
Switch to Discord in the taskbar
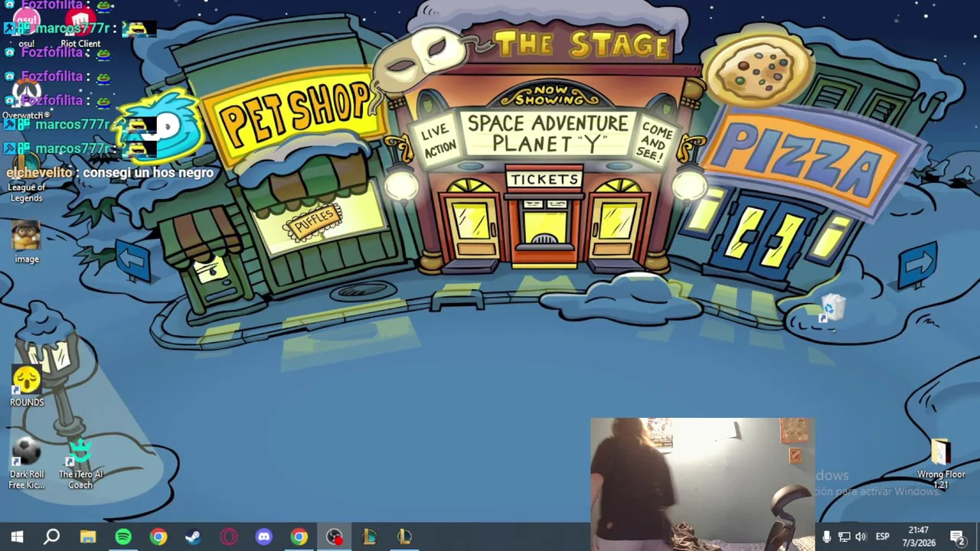coord(263,537)
